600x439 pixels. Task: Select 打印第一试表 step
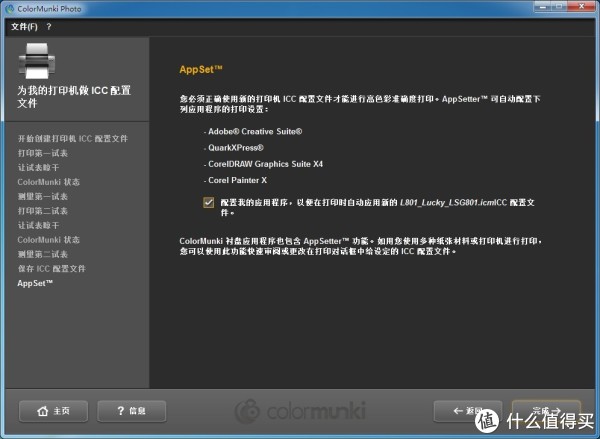coord(42,153)
